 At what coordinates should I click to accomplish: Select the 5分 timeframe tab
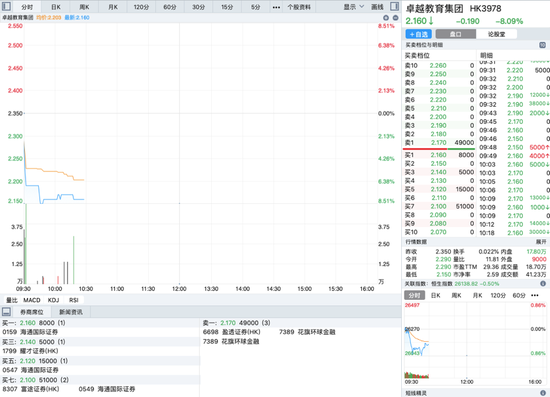pos(255,7)
